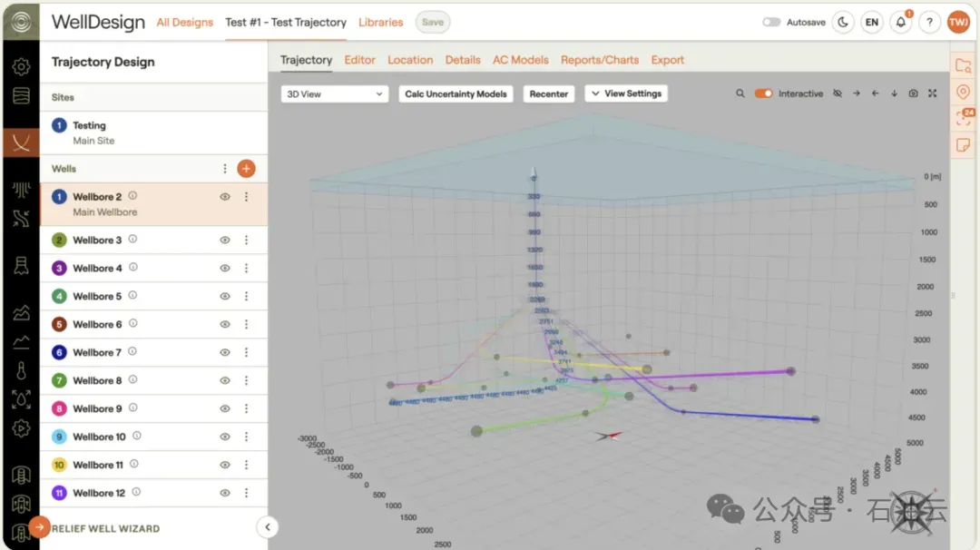The height and width of the screenshot is (550, 980).
Task: Switch to Reports/Charts tab
Action: (600, 60)
